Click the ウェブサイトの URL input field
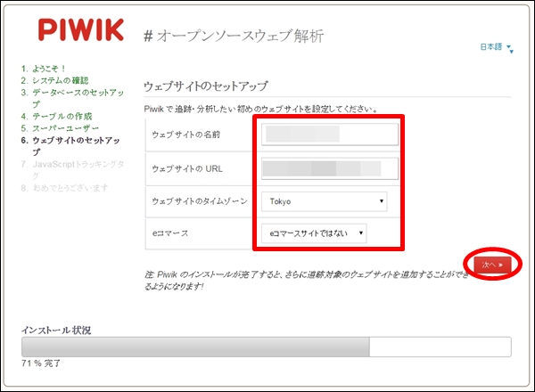Viewport: 535px width, 392px height. [330, 168]
